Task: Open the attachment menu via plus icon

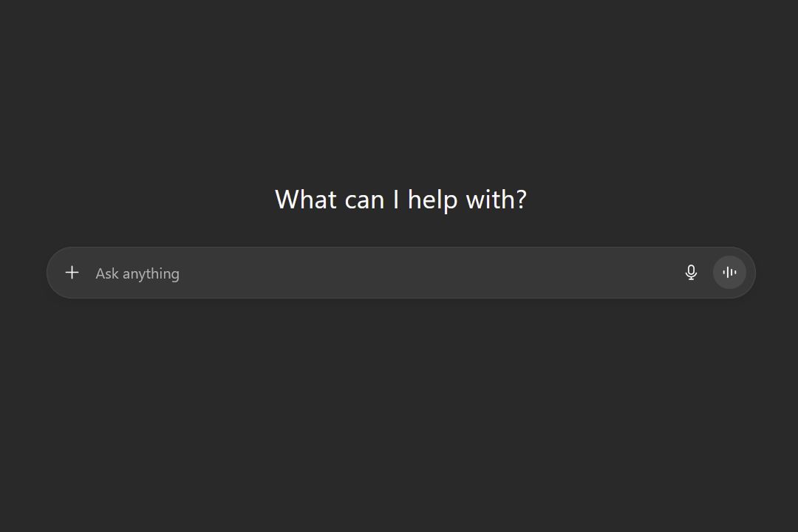Action: [x=72, y=273]
